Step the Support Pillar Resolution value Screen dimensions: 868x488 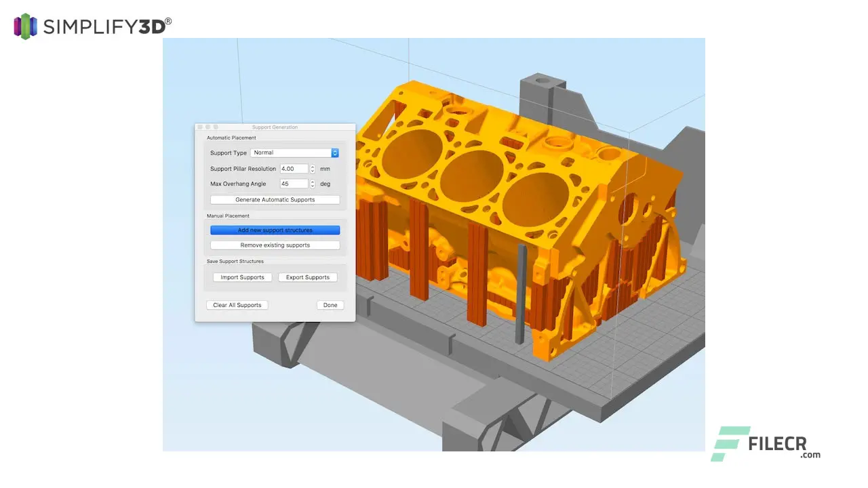(313, 169)
